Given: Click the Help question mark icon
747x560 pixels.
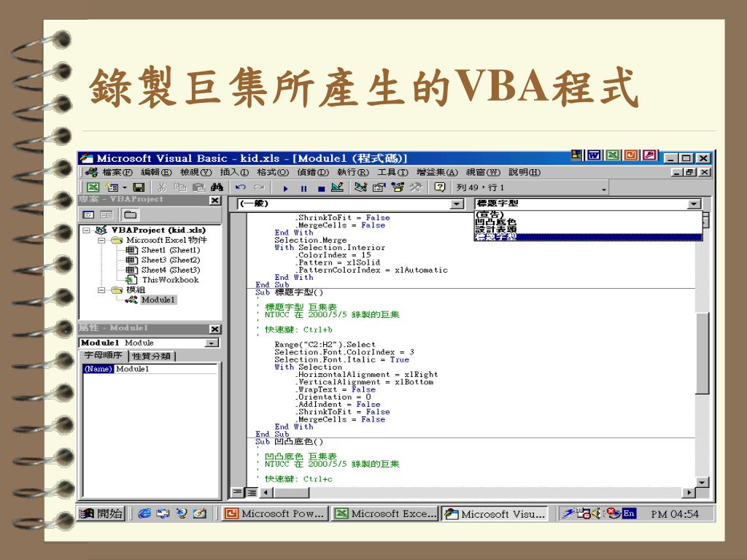Looking at the screenshot, I should coord(440,187).
